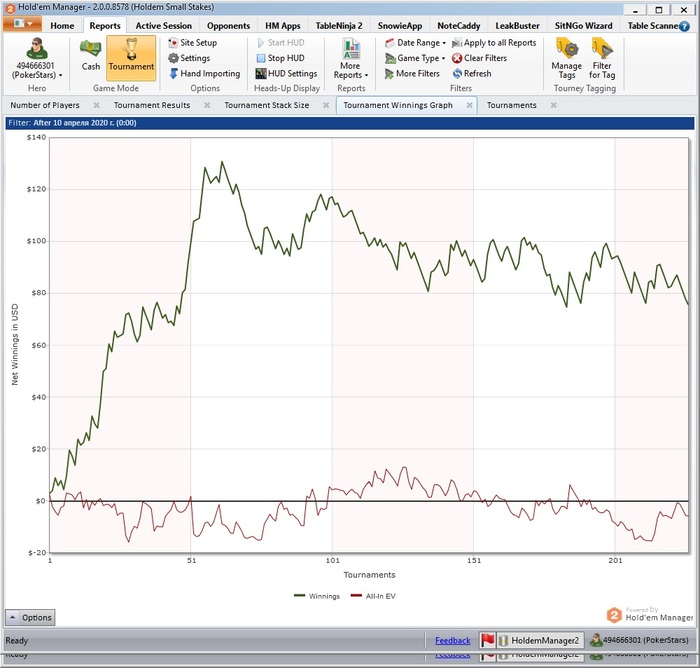Open the Opponents ribbon tab

click(228, 26)
